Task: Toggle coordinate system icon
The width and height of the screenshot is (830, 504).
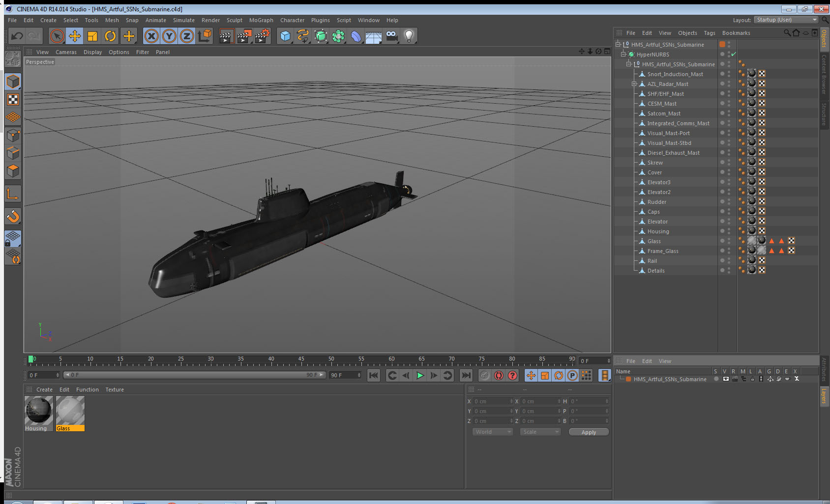Action: [x=205, y=36]
